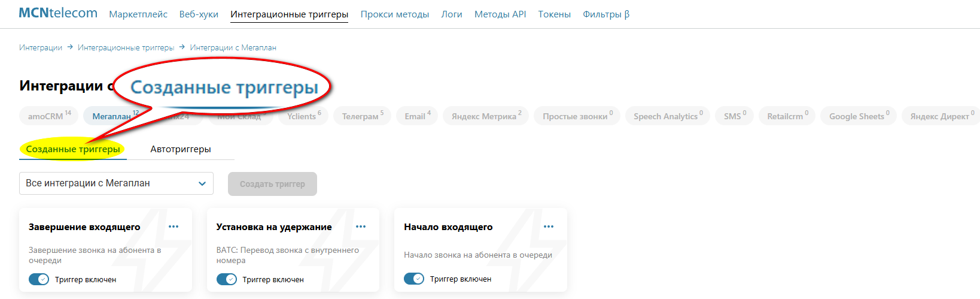Select SMS integration chip
The width and height of the screenshot is (980, 299).
click(x=735, y=116)
